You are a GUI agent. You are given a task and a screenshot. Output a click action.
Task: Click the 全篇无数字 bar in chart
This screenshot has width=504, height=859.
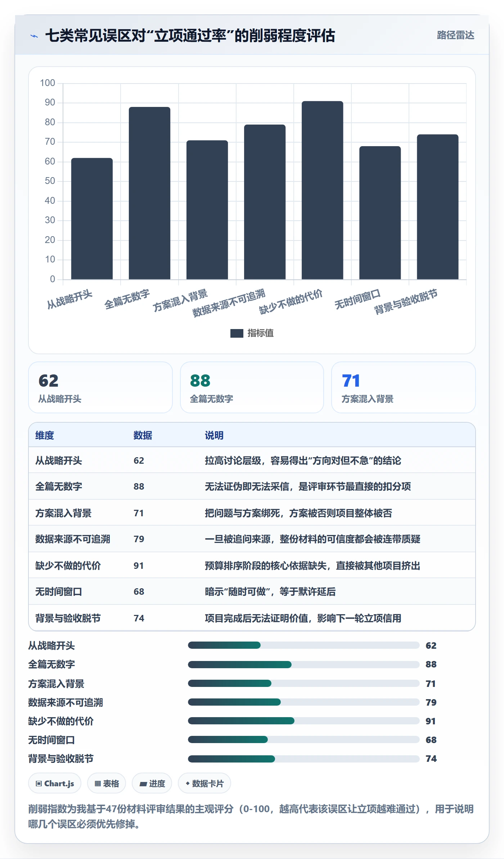coord(149,193)
